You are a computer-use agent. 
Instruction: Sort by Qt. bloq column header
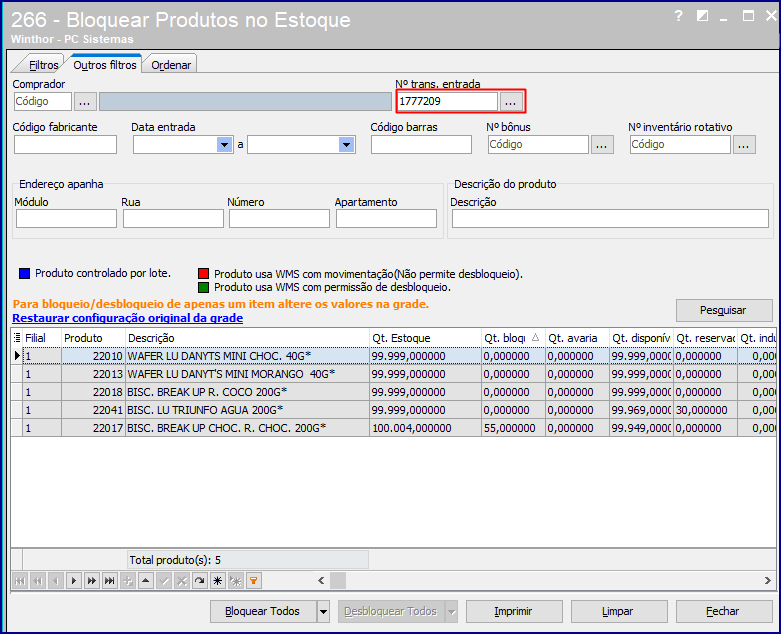(513, 338)
